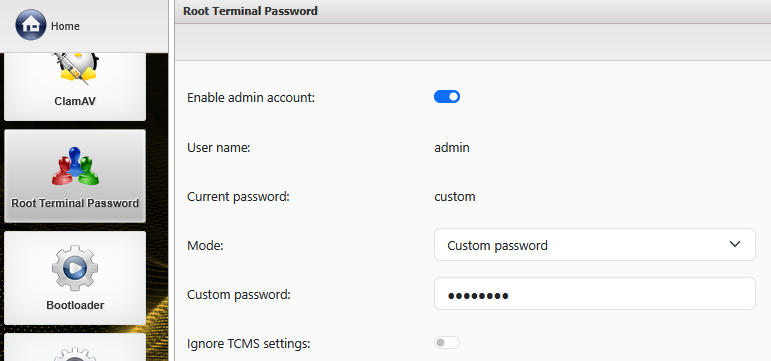Click the blue Home house icon

coord(30,25)
